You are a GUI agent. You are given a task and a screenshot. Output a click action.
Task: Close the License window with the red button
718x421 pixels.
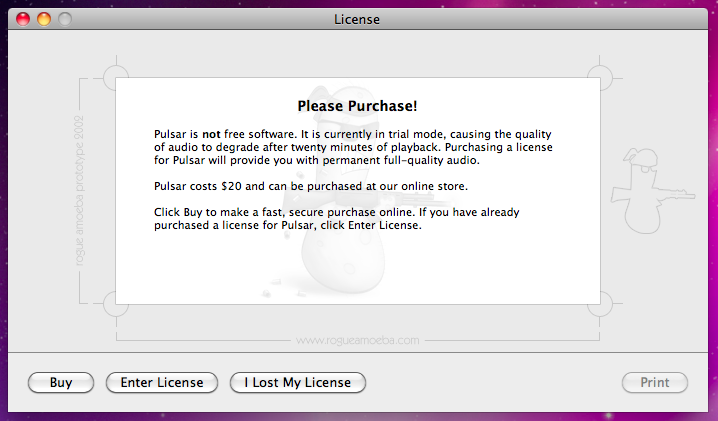pos(23,19)
